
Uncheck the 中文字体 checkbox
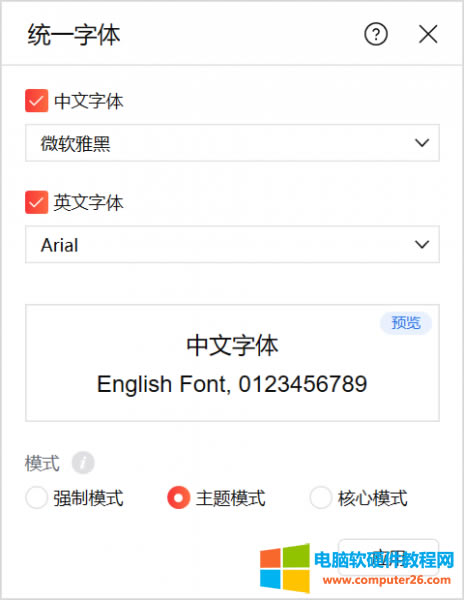37,101
